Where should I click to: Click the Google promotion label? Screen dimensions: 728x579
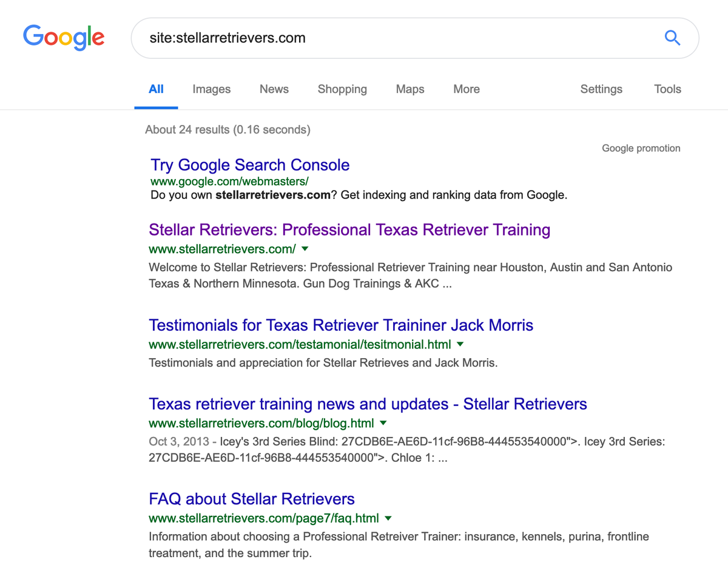(x=641, y=148)
